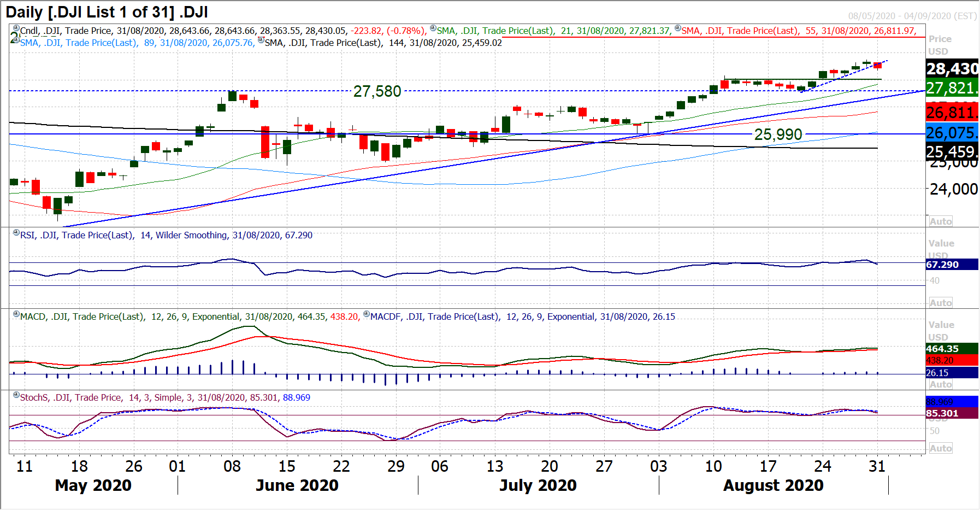Image resolution: width=980 pixels, height=510 pixels.
Task: Click the date axis label 24
Action: tap(822, 466)
